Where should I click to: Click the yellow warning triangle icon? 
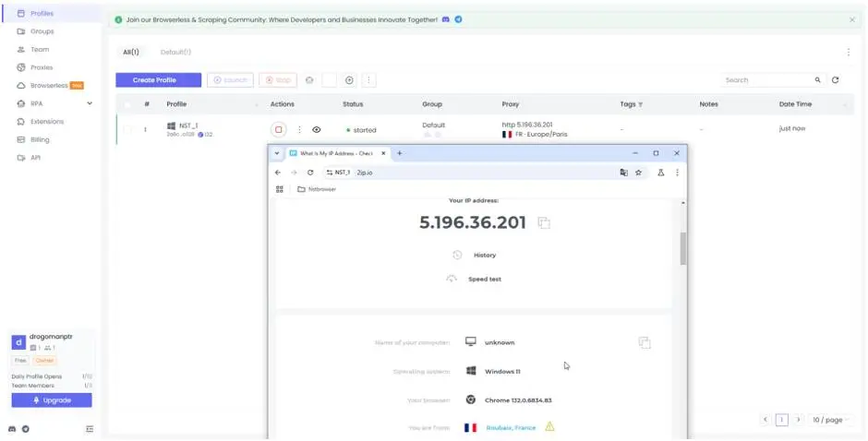[x=549, y=426]
